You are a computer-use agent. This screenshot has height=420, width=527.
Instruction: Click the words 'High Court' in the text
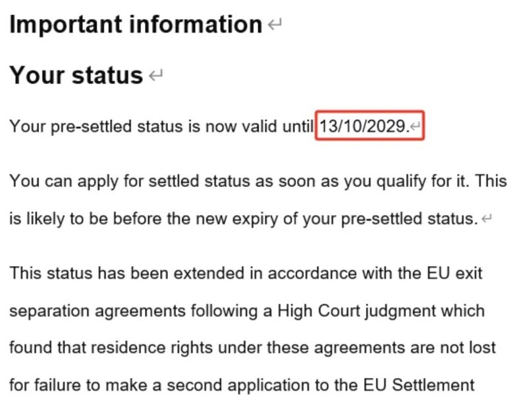pyautogui.click(x=319, y=311)
